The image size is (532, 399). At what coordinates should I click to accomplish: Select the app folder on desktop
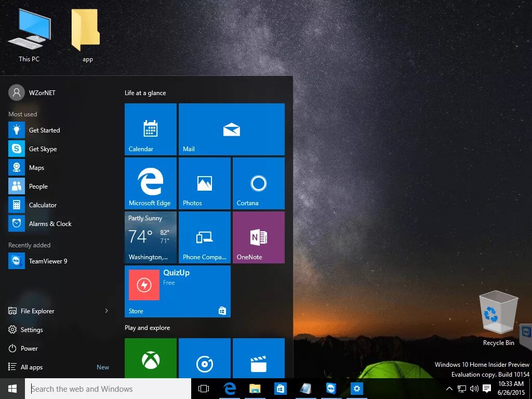[87, 35]
